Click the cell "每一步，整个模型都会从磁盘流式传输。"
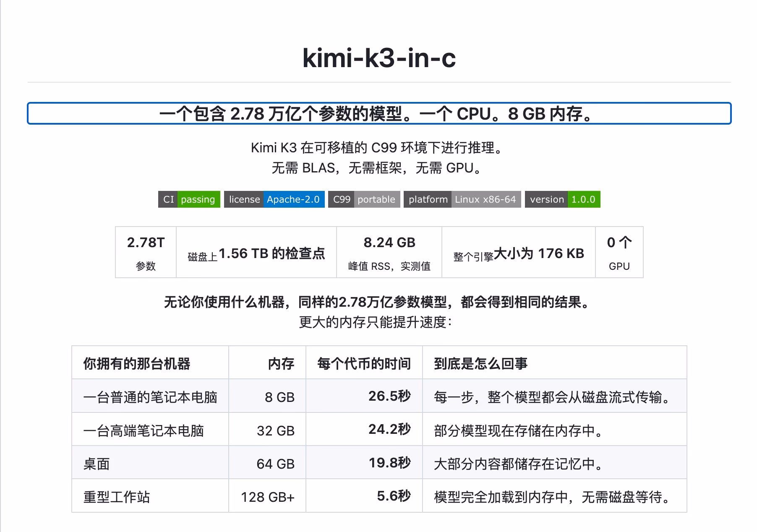The width and height of the screenshot is (757, 532). (x=555, y=396)
